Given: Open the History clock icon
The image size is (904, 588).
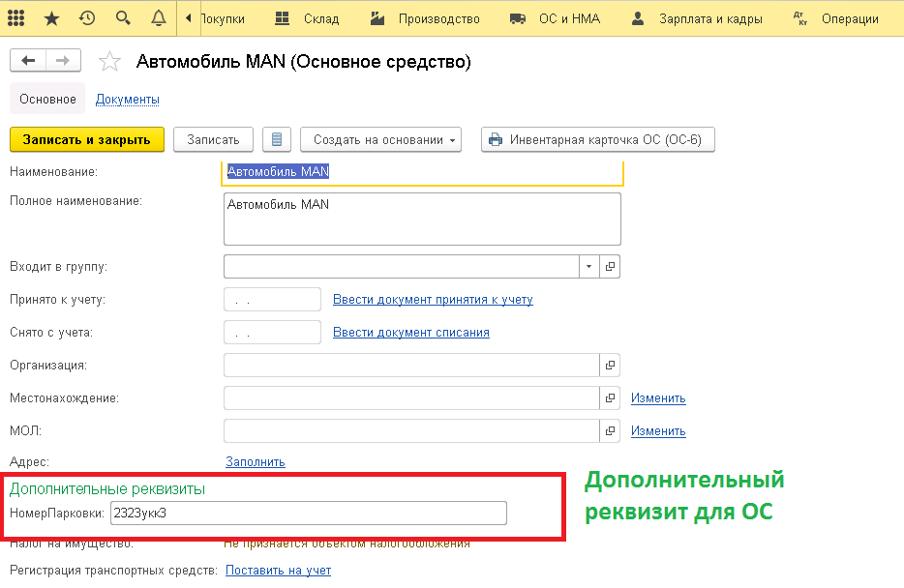Looking at the screenshot, I should point(87,18).
